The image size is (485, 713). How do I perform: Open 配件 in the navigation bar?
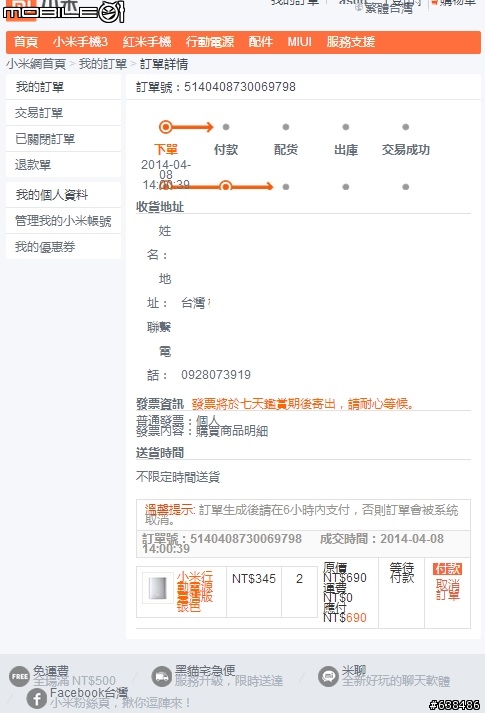[x=260, y=42]
